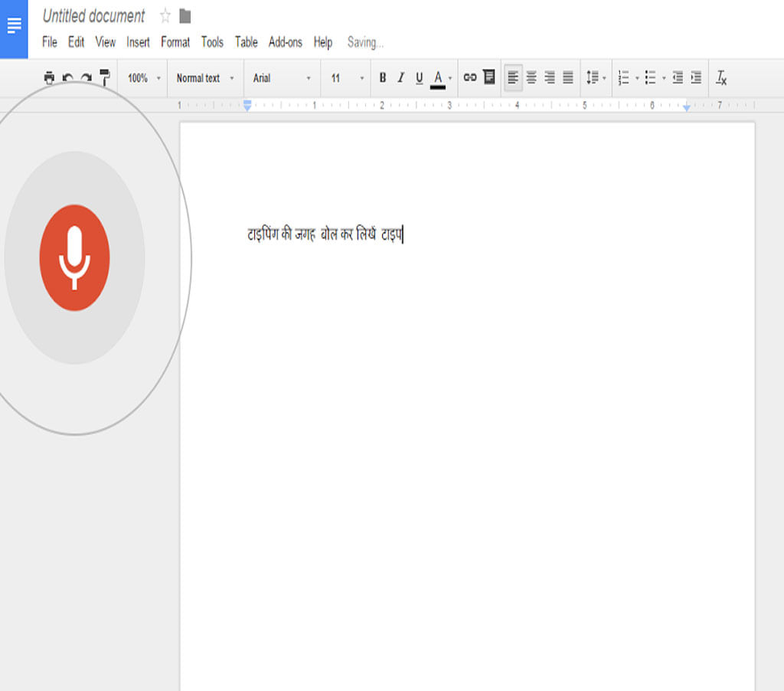Open the Google Docs home menu icon
Viewport: 784px width, 691px height.
tap(14, 25)
